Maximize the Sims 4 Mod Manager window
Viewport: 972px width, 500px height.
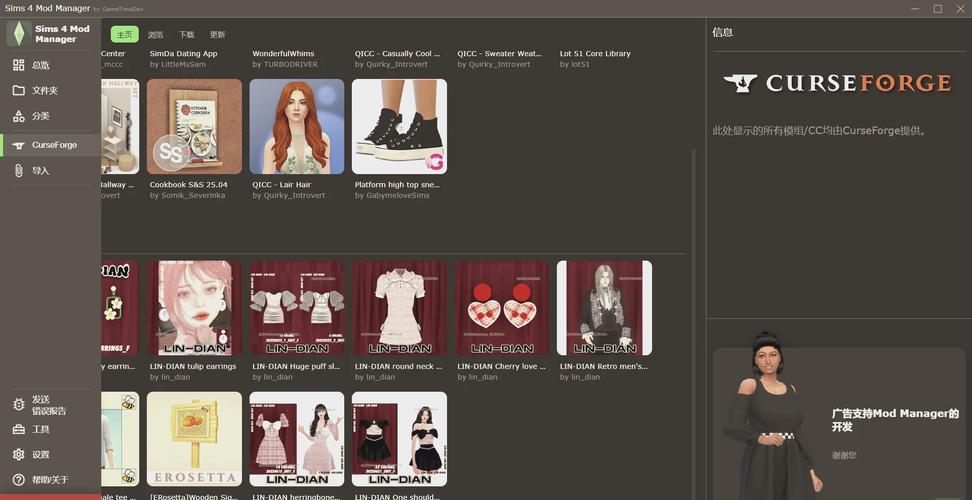[x=938, y=9]
